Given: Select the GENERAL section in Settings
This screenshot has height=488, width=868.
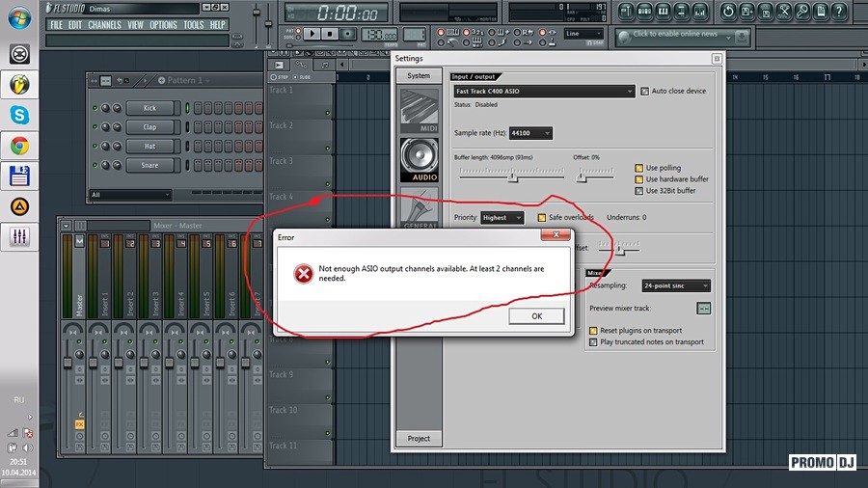Looking at the screenshot, I should (x=420, y=208).
